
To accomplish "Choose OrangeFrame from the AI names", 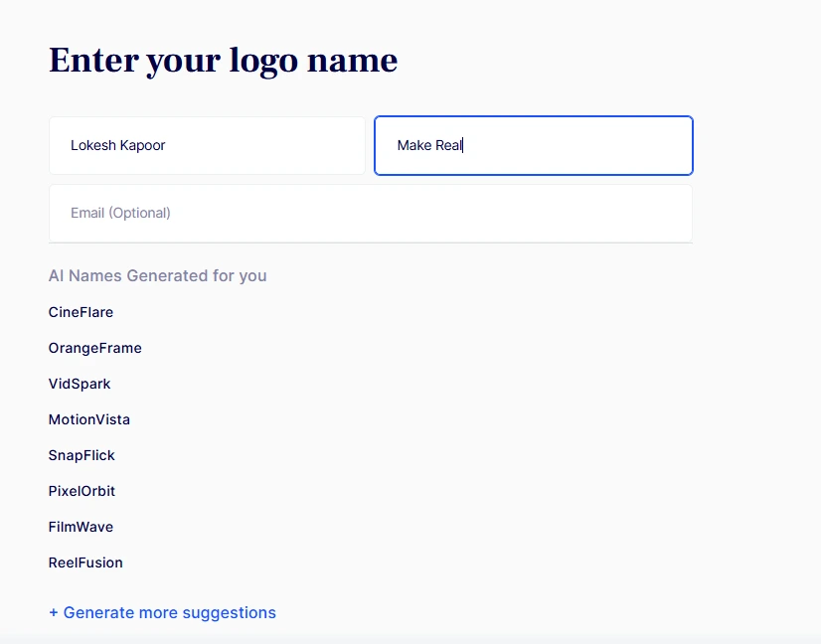I will [x=94, y=348].
